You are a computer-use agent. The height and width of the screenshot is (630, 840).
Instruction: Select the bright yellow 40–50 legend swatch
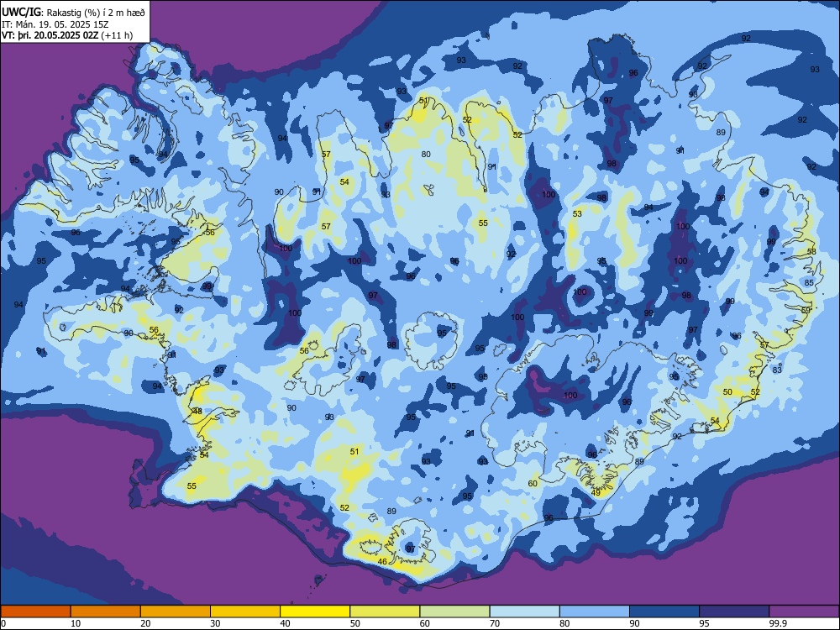coord(315,612)
